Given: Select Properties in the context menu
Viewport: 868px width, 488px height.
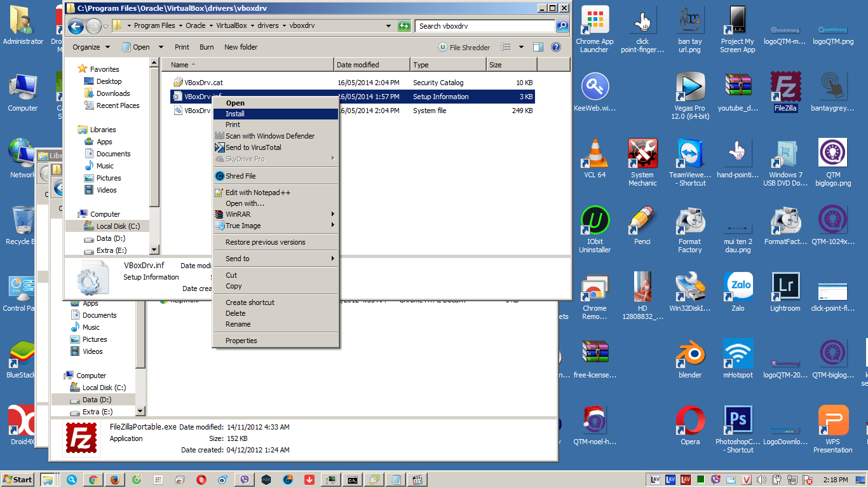Looking at the screenshot, I should point(241,341).
